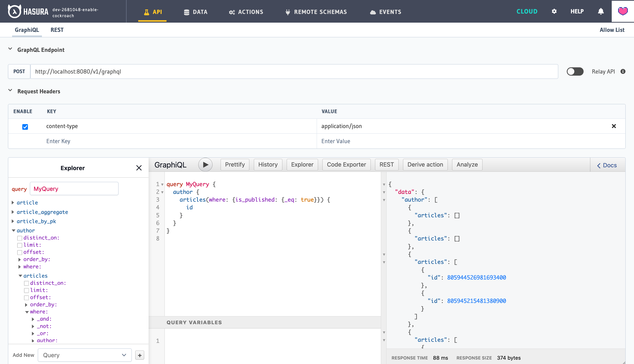Toggle the limit checkbox under articles

click(x=27, y=290)
